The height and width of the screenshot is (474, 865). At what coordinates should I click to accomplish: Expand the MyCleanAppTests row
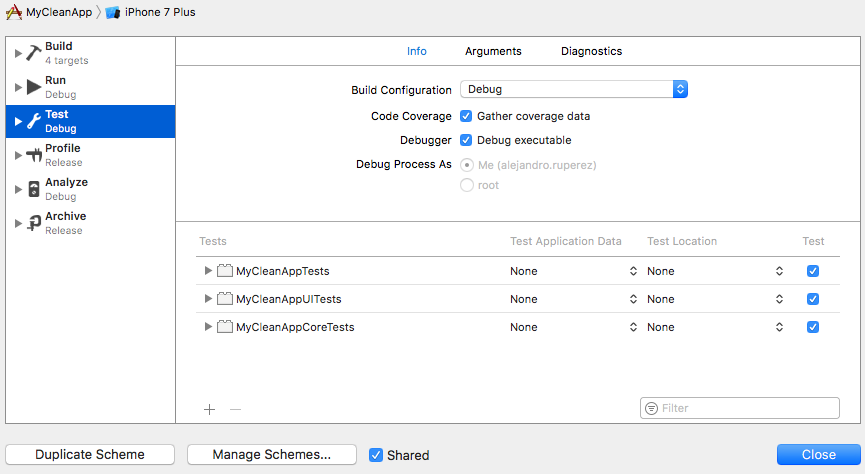[x=208, y=270]
